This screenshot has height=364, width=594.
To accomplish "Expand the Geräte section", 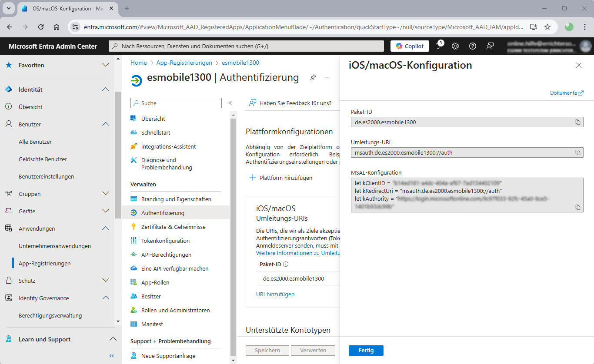I will [x=105, y=211].
